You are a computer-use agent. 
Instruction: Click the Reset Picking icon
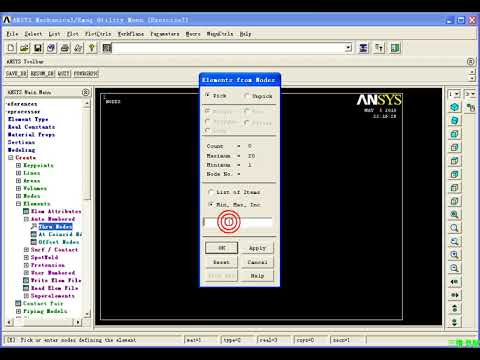379,48
